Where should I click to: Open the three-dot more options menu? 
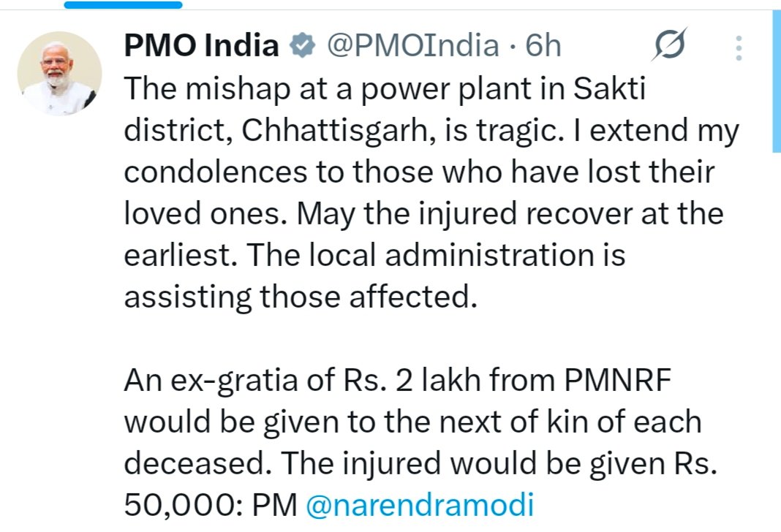tap(739, 48)
